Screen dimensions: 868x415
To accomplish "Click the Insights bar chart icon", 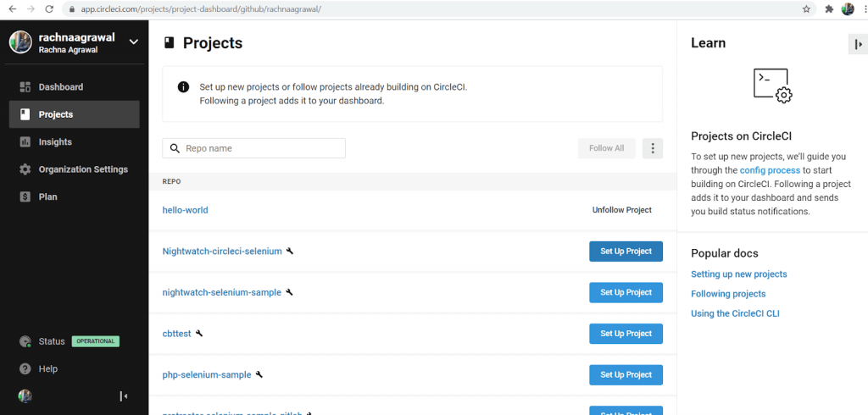I will point(25,142).
